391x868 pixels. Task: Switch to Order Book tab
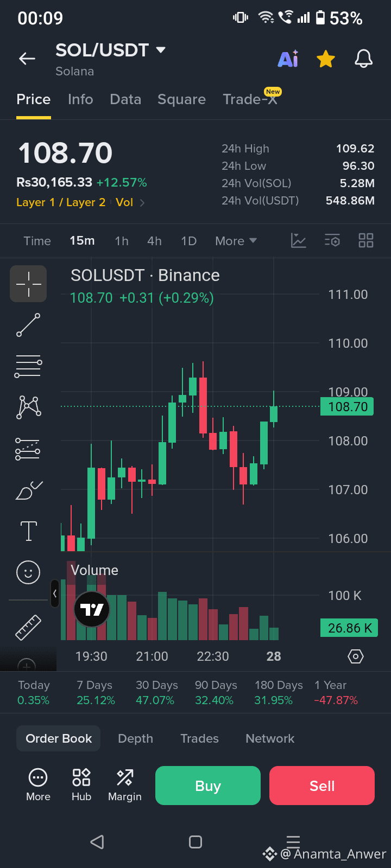pos(59,738)
